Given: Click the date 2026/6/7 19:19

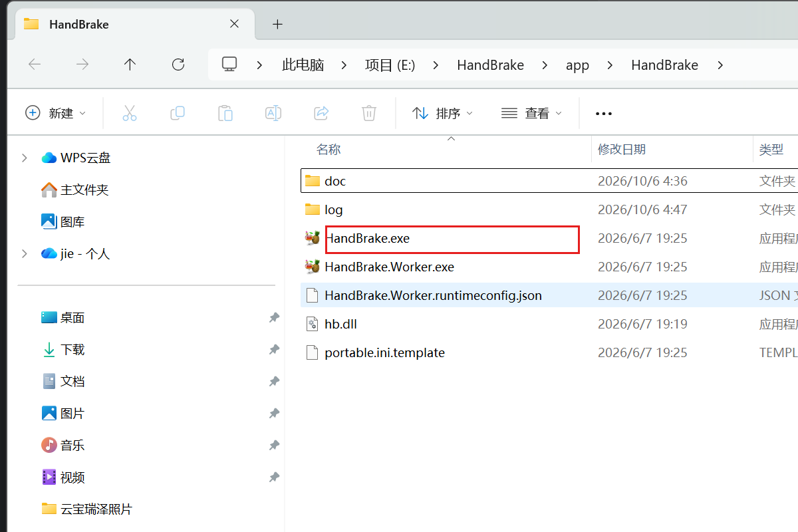Looking at the screenshot, I should click(642, 324).
